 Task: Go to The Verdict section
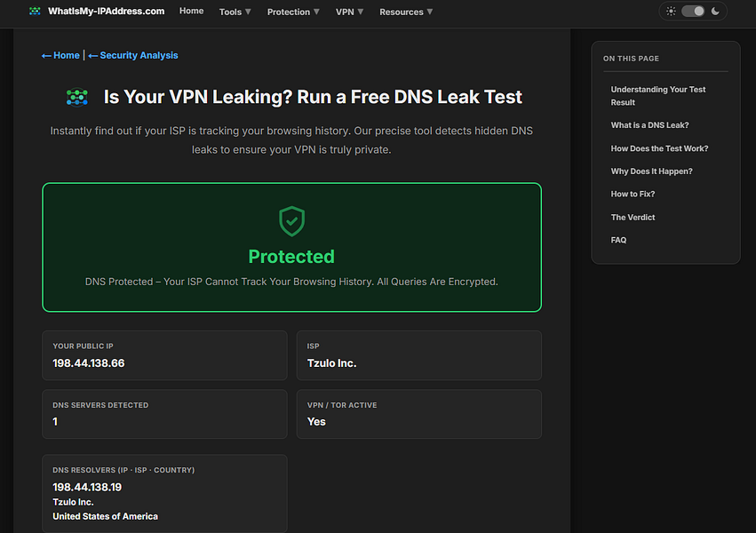[633, 218]
